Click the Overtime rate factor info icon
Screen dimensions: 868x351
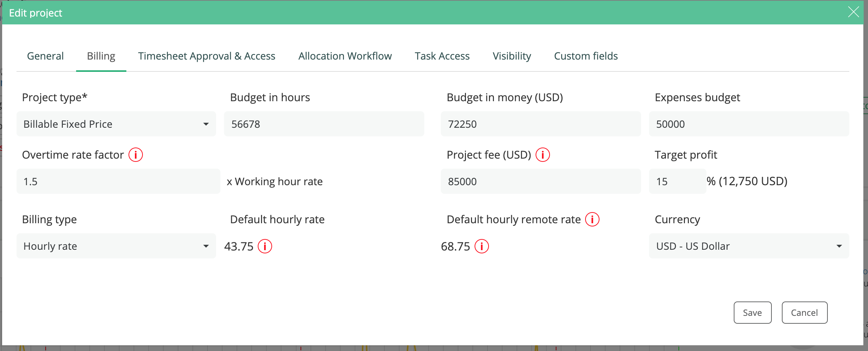point(136,155)
